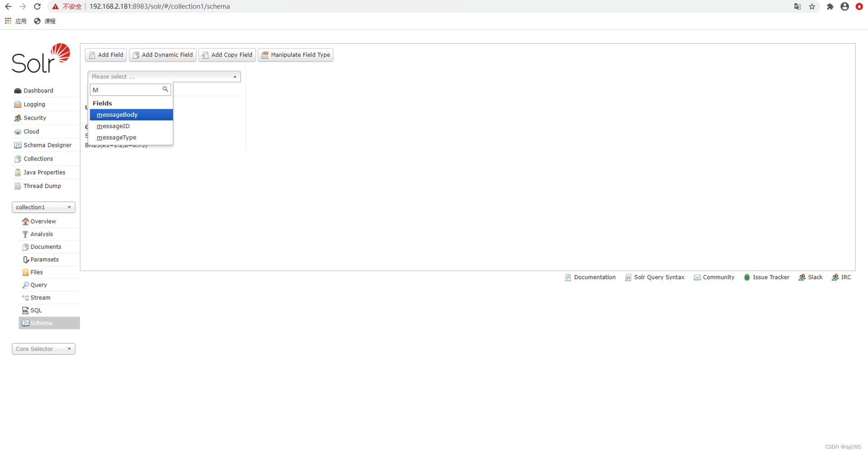
Task: Click the Documentation page icon in footer
Action: click(568, 277)
